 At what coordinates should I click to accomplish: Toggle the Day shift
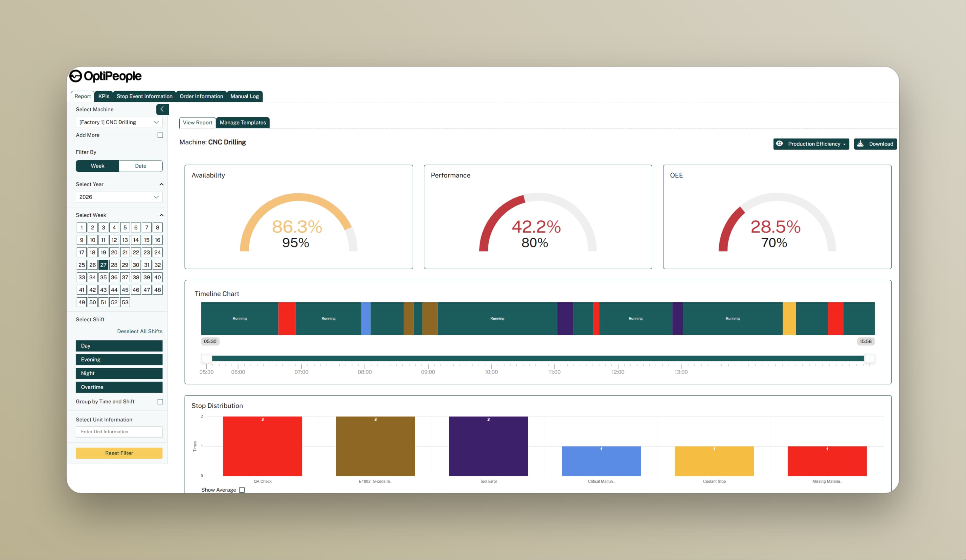click(119, 346)
